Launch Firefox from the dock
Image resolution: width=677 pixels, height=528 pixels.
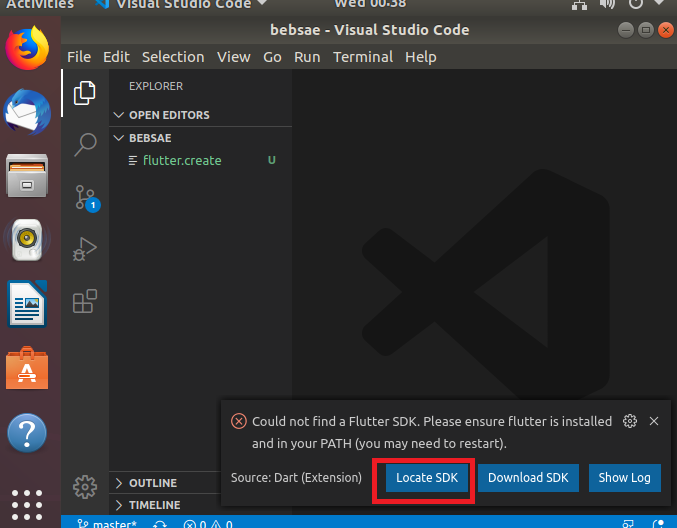point(27,48)
